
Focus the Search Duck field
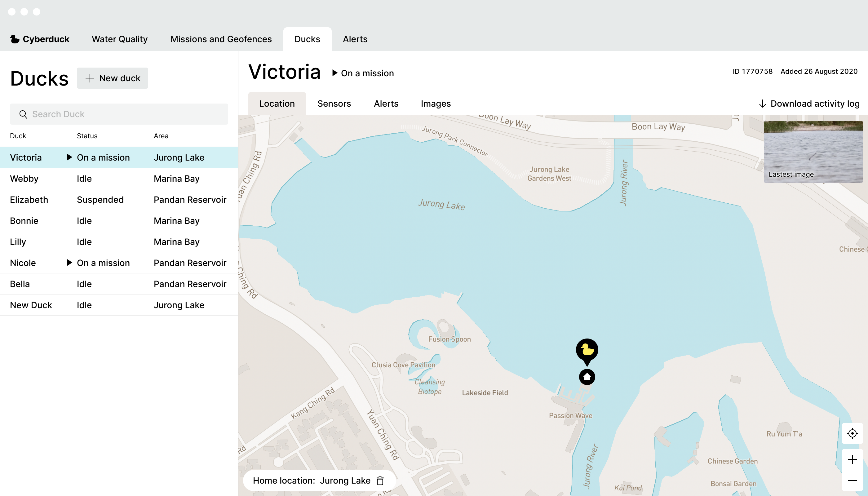coord(126,114)
